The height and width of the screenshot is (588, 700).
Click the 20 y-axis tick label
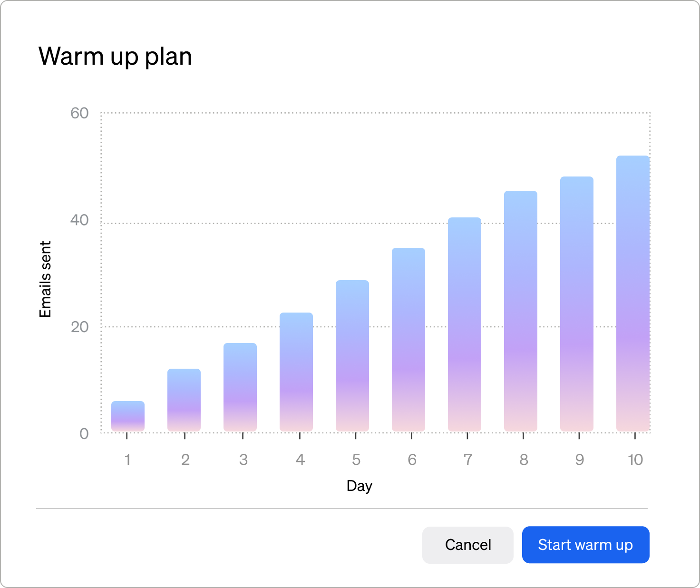79,327
